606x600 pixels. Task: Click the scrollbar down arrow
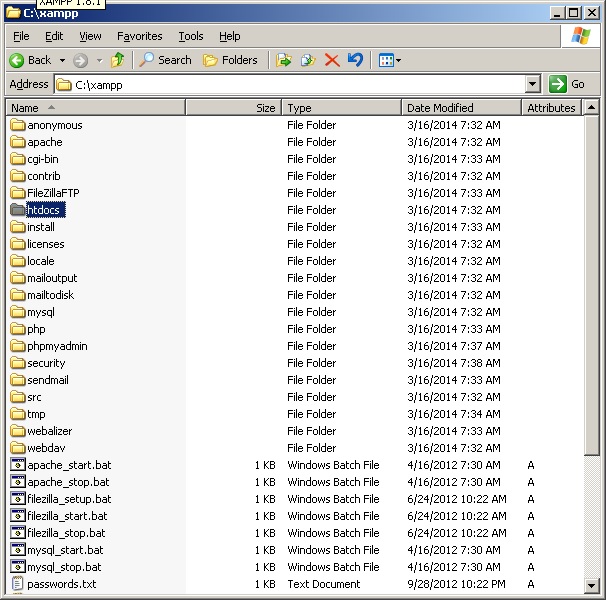click(x=591, y=586)
